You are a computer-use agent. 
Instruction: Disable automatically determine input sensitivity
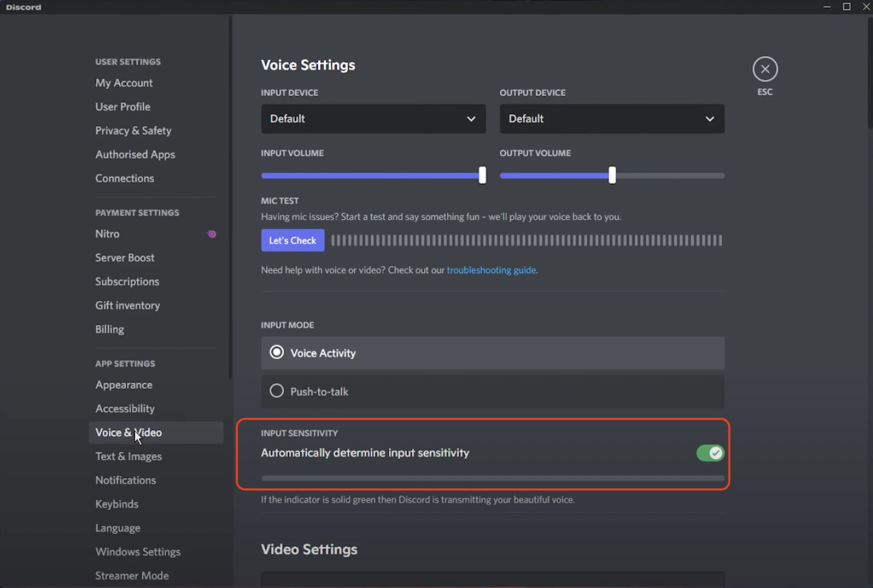click(710, 453)
